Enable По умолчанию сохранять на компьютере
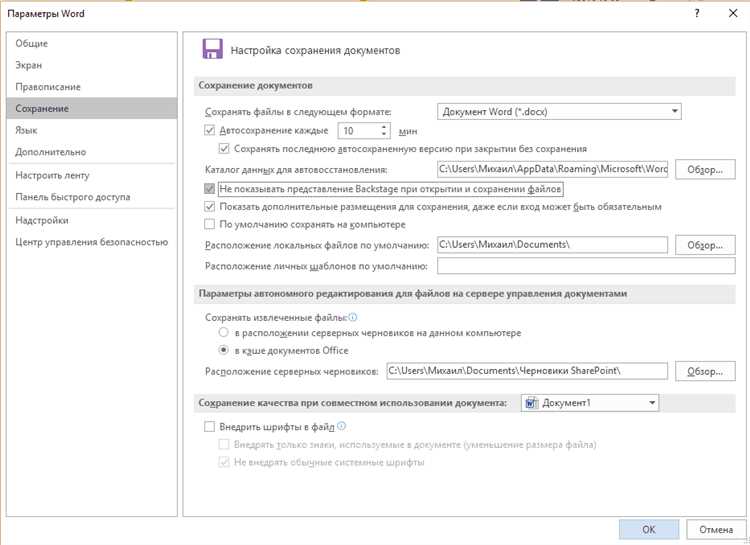Image resolution: width=750 pixels, height=545 pixels. coord(210,224)
